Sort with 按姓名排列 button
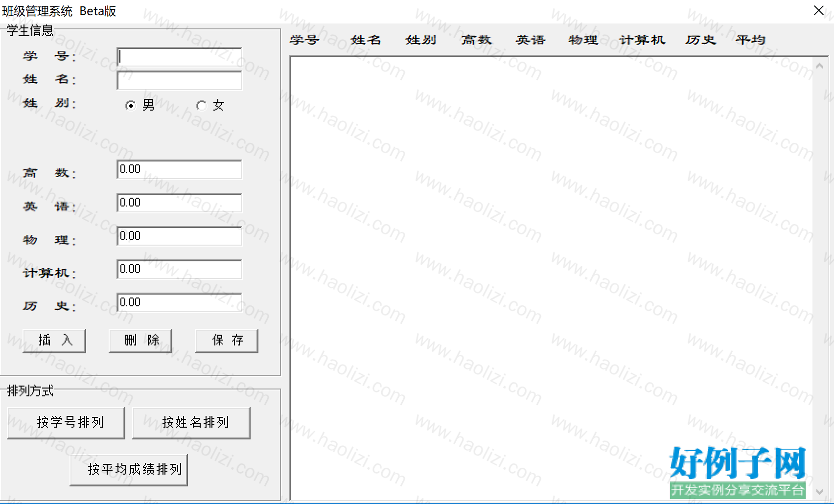Image resolution: width=834 pixels, height=504 pixels. (x=191, y=423)
